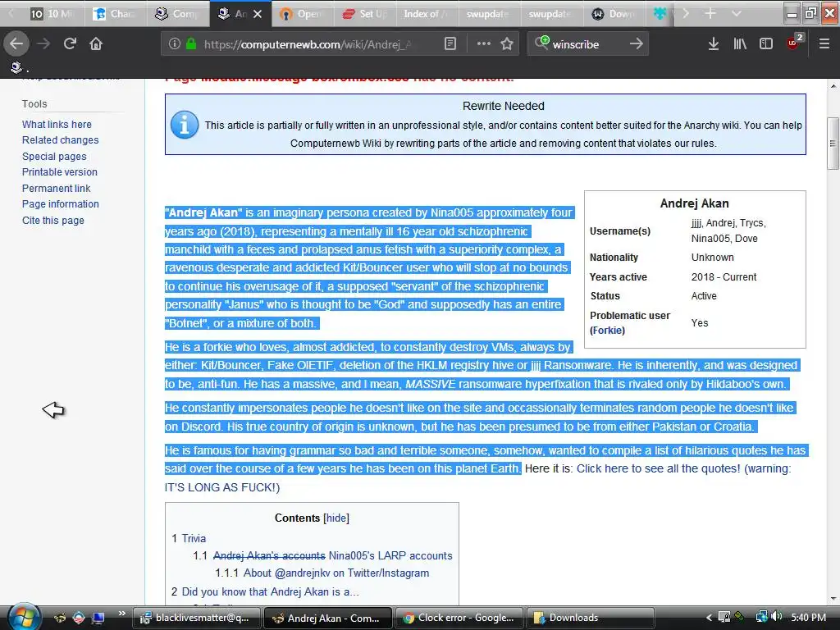
Task: Open the Downloads taskbar window
Action: [x=591, y=618]
